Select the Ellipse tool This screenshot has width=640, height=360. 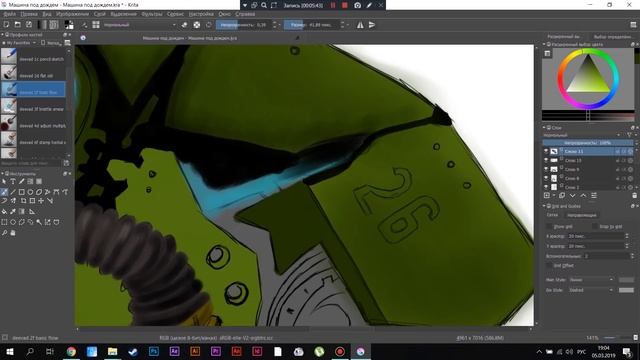click(30, 192)
